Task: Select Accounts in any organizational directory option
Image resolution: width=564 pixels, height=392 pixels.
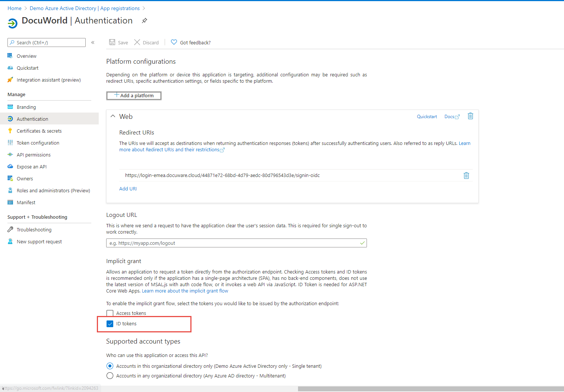Action: pyautogui.click(x=110, y=376)
